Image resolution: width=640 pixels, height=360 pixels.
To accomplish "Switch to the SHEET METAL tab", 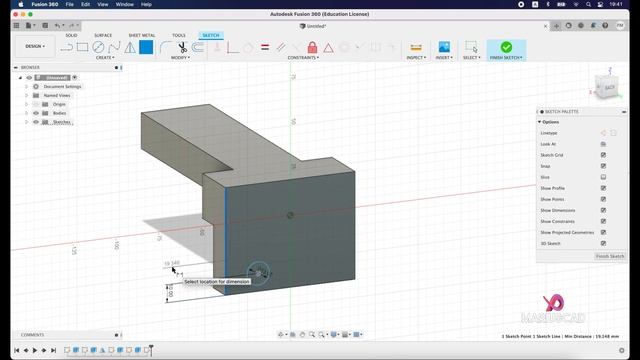I will [142, 36].
